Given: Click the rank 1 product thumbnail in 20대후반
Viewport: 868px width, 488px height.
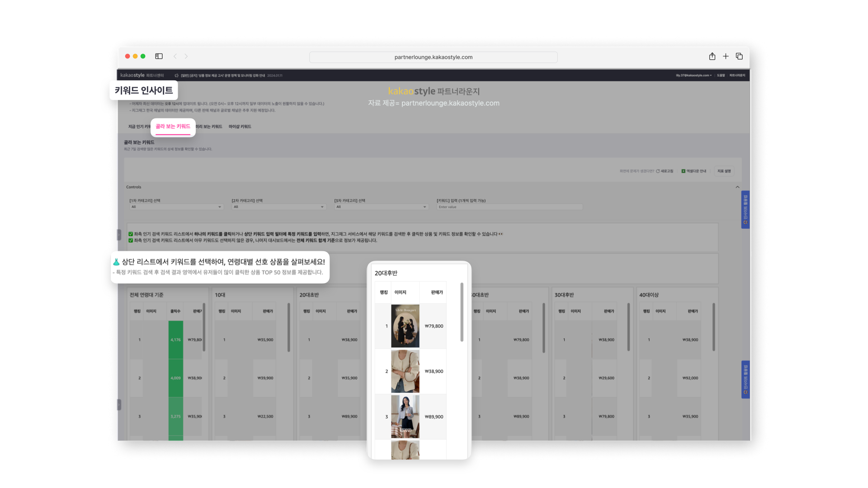Looking at the screenshot, I should (405, 326).
